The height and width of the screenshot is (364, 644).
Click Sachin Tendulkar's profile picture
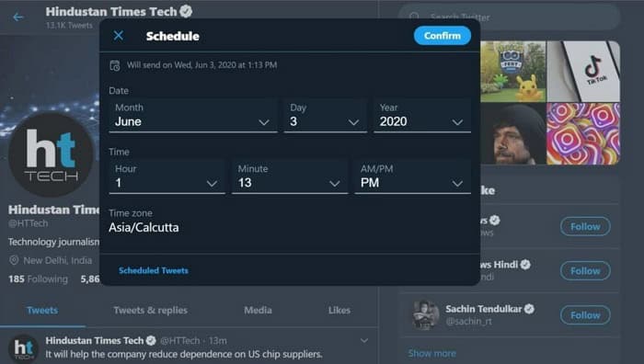click(x=425, y=314)
